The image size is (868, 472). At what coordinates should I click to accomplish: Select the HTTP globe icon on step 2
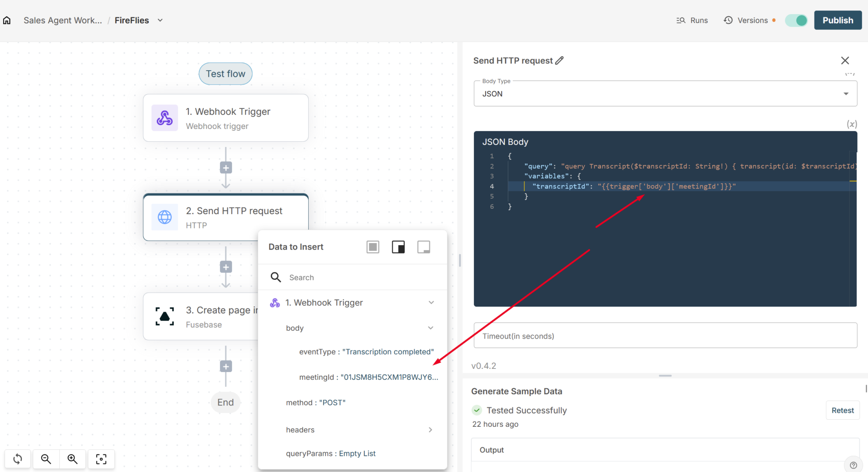[x=164, y=217]
